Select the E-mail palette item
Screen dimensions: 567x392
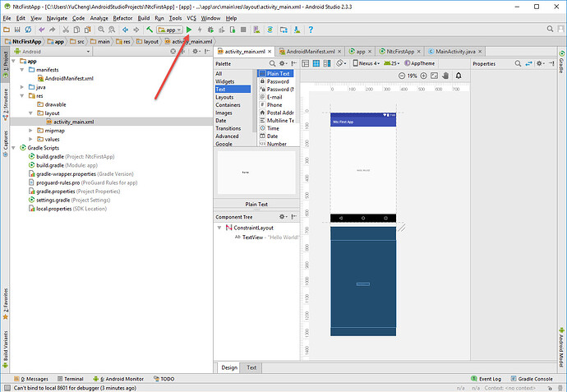[x=274, y=97]
